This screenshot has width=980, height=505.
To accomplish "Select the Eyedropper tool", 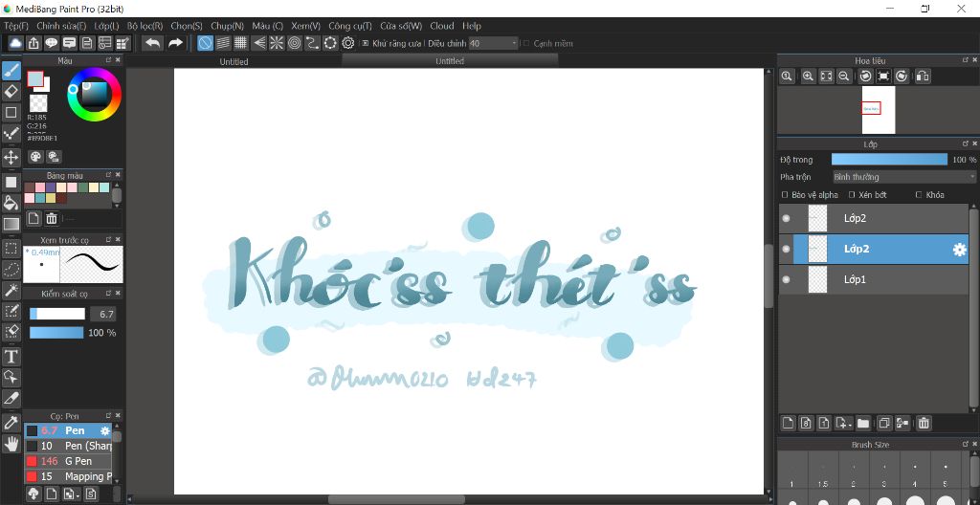I will (x=11, y=423).
